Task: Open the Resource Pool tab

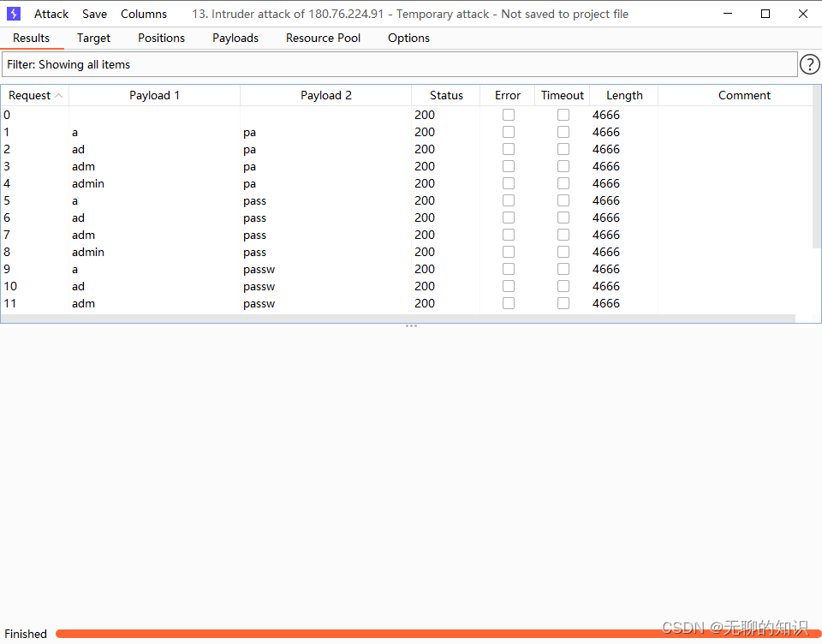Action: coord(323,39)
